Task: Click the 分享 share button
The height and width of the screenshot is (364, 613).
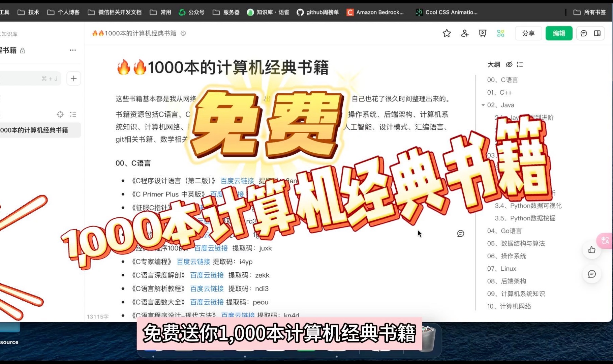Action: tap(528, 33)
